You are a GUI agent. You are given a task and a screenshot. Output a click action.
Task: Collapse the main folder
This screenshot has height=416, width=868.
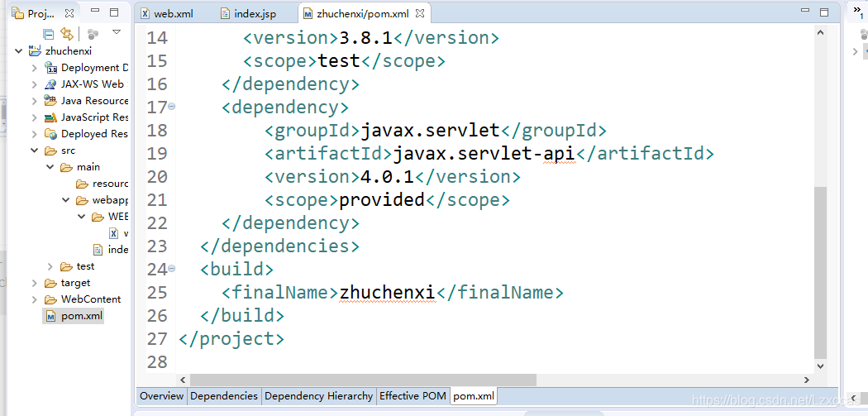[x=50, y=167]
